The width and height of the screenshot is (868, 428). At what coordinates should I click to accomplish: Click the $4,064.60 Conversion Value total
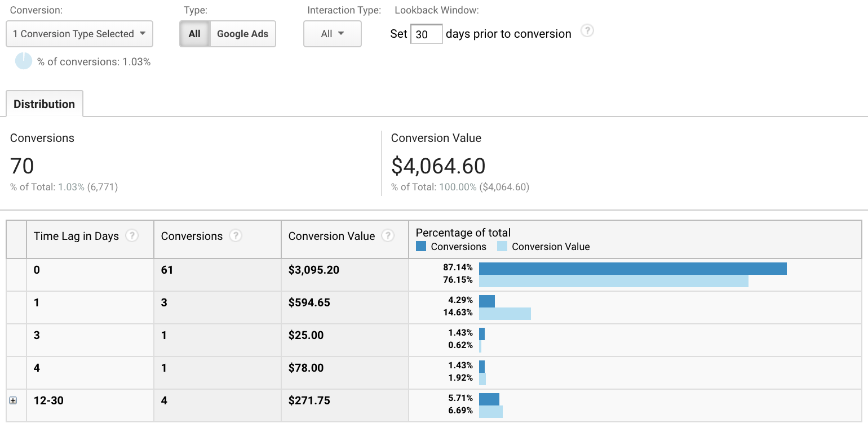[438, 166]
